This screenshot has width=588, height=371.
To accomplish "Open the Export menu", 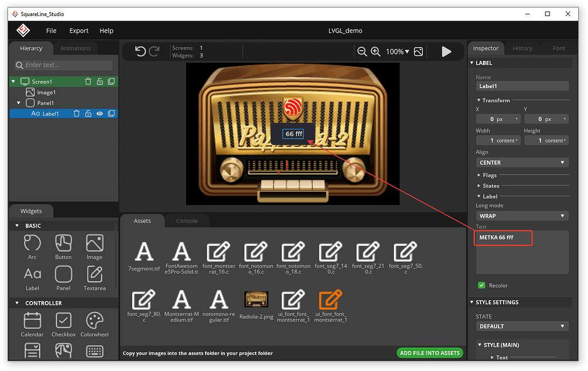I will pos(79,30).
